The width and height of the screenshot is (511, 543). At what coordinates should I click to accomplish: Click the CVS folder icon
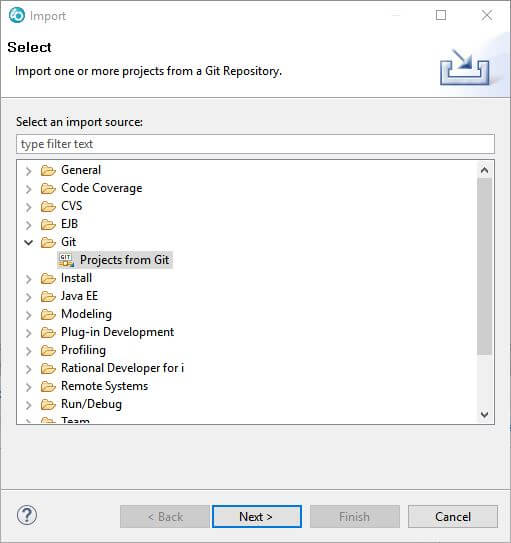coord(48,206)
